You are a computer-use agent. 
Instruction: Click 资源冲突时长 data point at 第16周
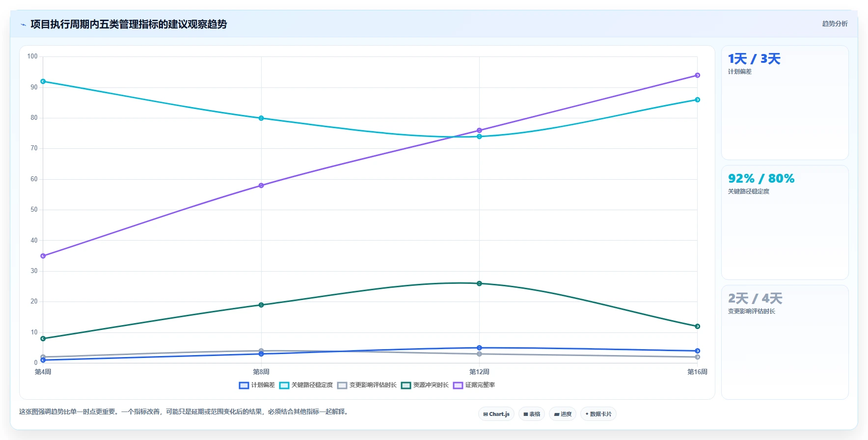697,327
